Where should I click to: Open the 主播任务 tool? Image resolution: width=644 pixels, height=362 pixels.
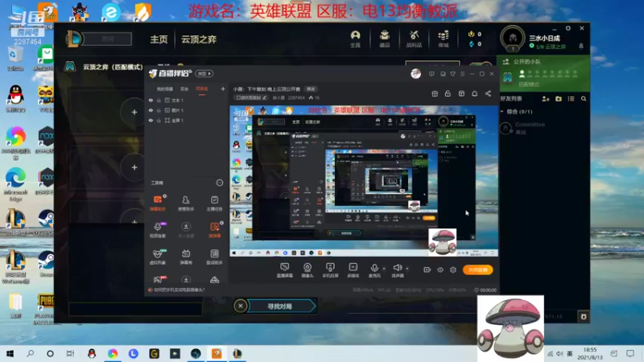[x=214, y=203]
